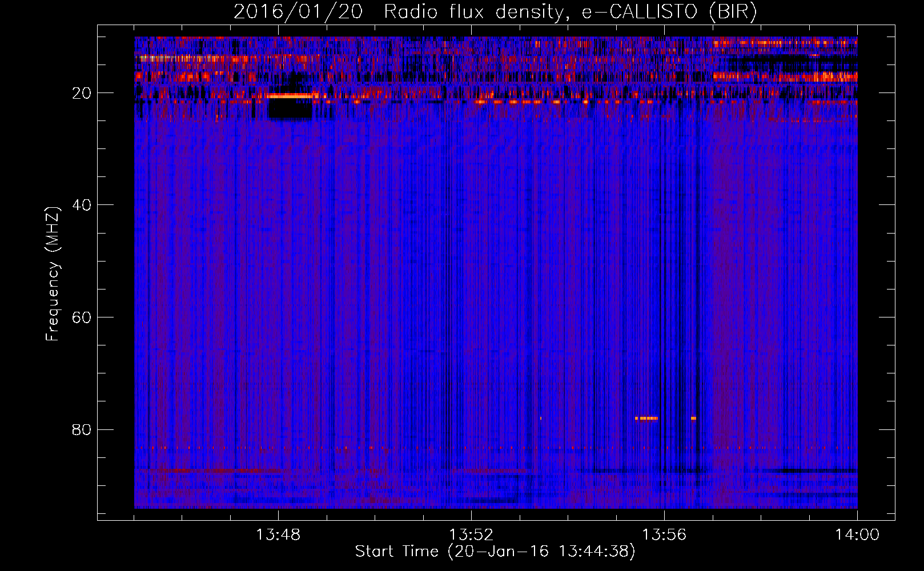Click the 13:56 time tick label
924x571 pixels.
tap(664, 535)
